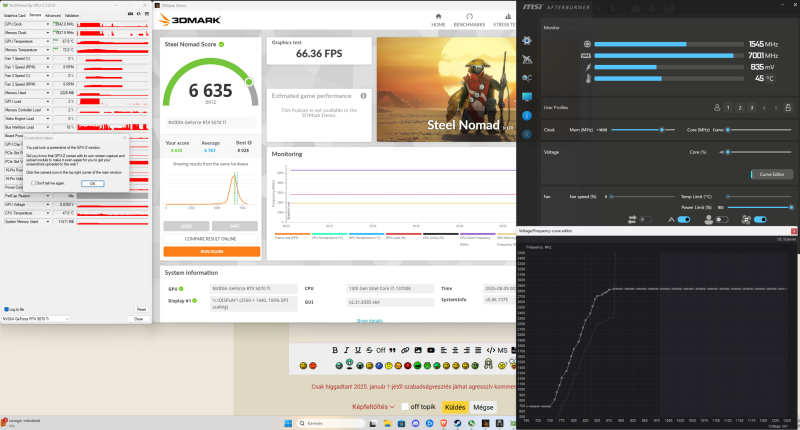Click the align center icon
The width and height of the screenshot is (800, 430).
tap(455, 350)
